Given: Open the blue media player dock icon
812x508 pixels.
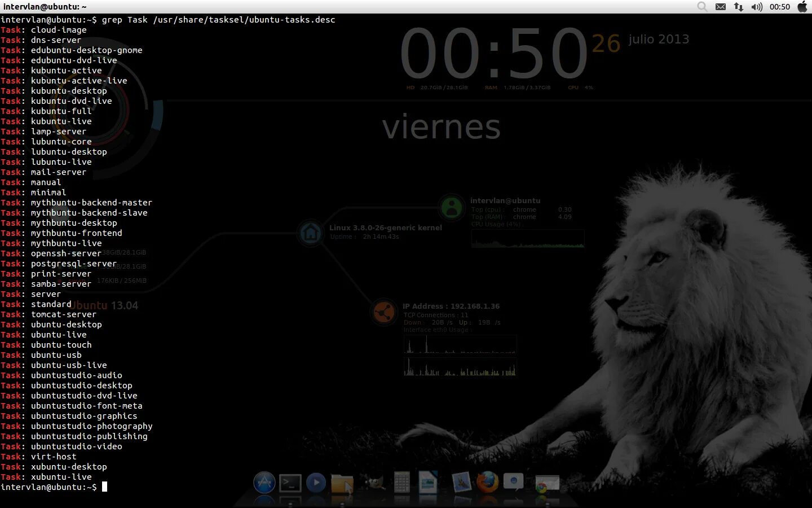Looking at the screenshot, I should tap(316, 483).
